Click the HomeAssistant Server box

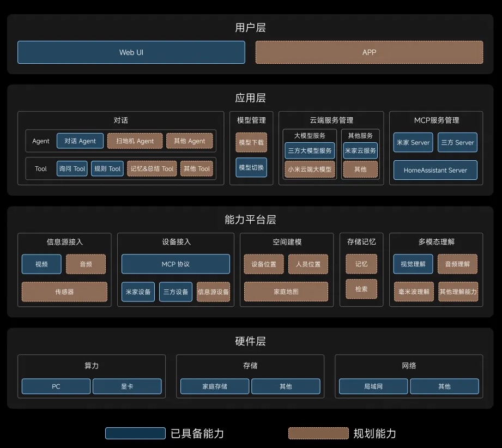[x=435, y=170]
